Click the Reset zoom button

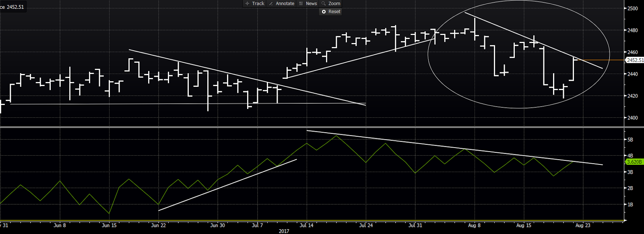click(x=330, y=12)
